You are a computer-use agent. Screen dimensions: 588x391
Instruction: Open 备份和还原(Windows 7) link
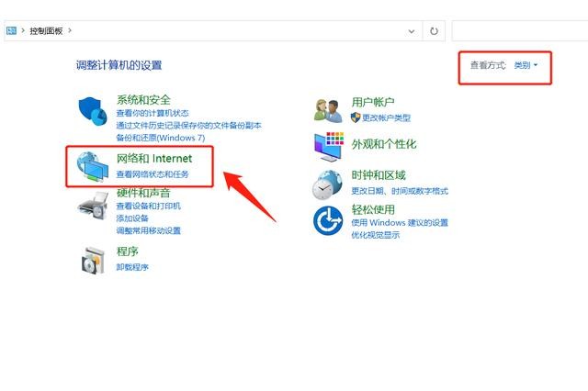click(x=161, y=138)
